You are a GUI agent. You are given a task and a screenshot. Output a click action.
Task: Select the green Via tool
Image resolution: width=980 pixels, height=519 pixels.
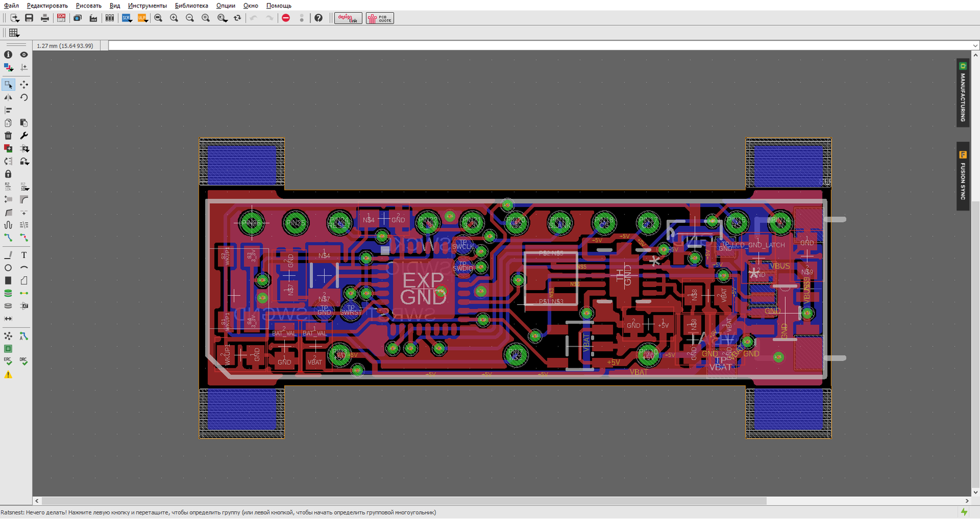[x=8, y=293]
